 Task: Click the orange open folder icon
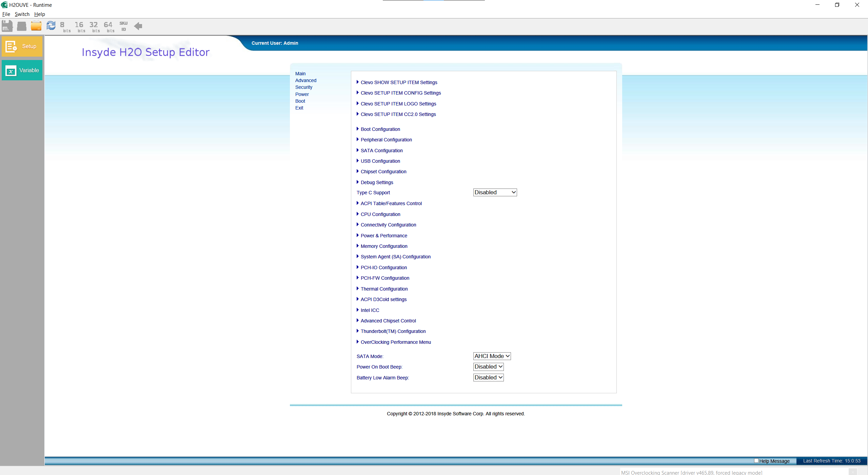click(x=36, y=26)
